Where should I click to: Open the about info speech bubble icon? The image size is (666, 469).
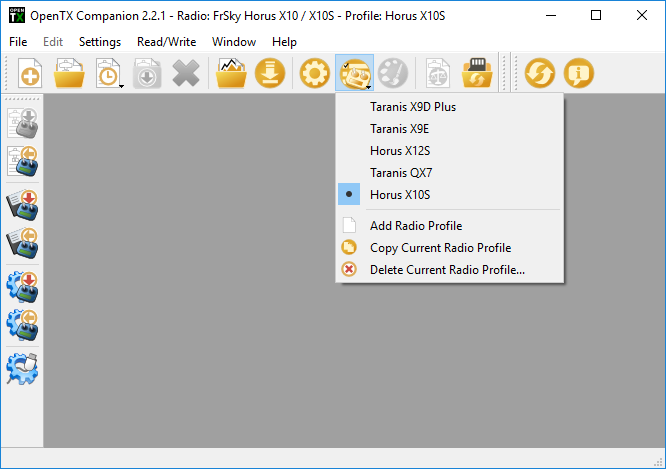[579, 73]
